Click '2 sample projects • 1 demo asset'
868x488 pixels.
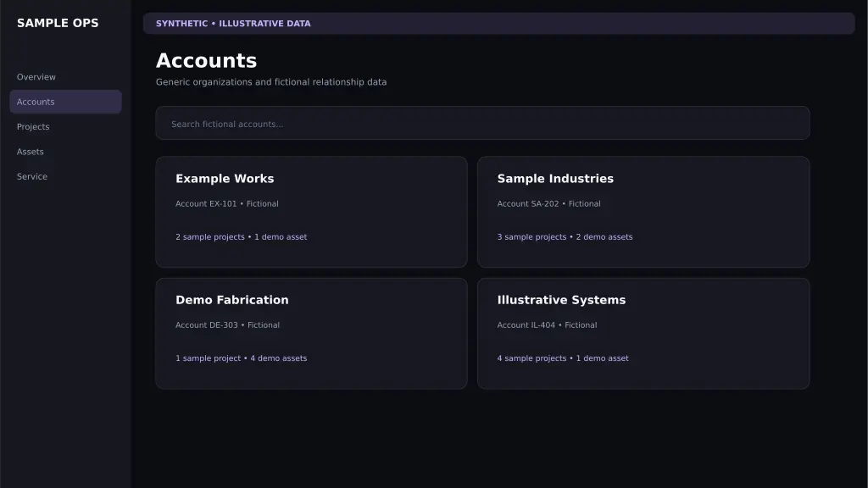pos(242,237)
